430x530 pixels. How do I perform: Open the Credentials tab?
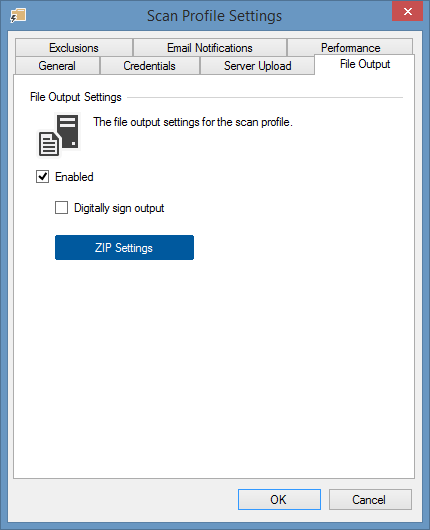click(x=149, y=66)
